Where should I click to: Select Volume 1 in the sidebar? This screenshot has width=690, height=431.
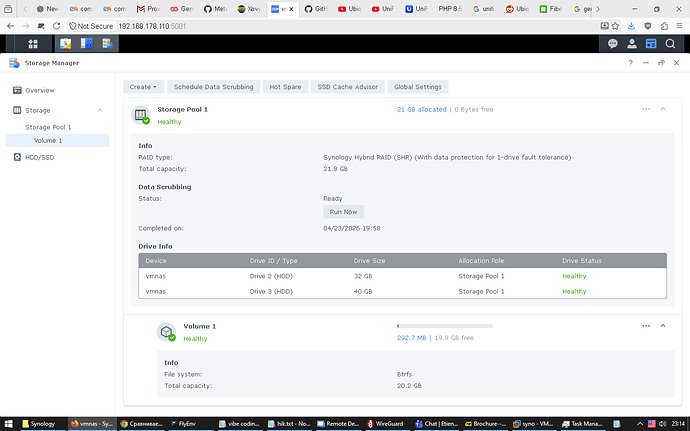point(57,140)
